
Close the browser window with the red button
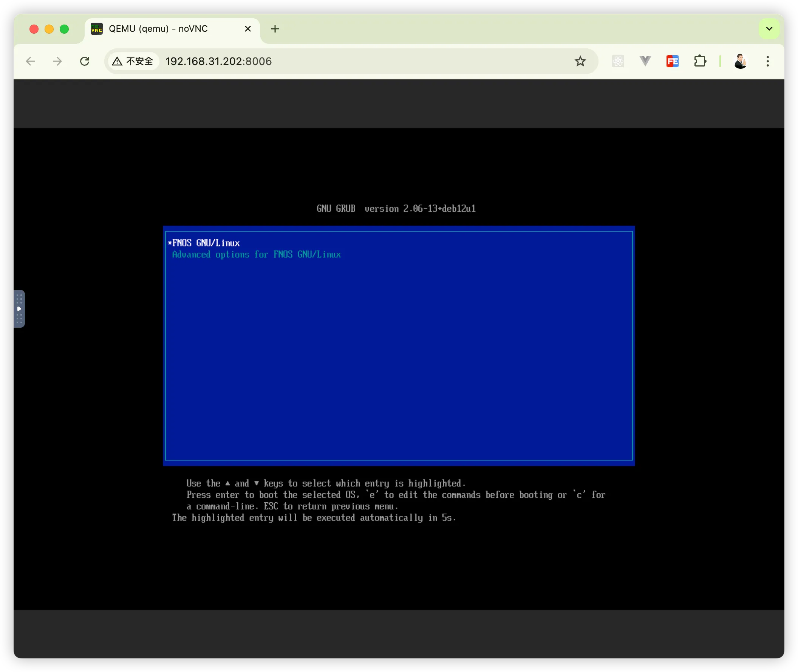pyautogui.click(x=34, y=29)
